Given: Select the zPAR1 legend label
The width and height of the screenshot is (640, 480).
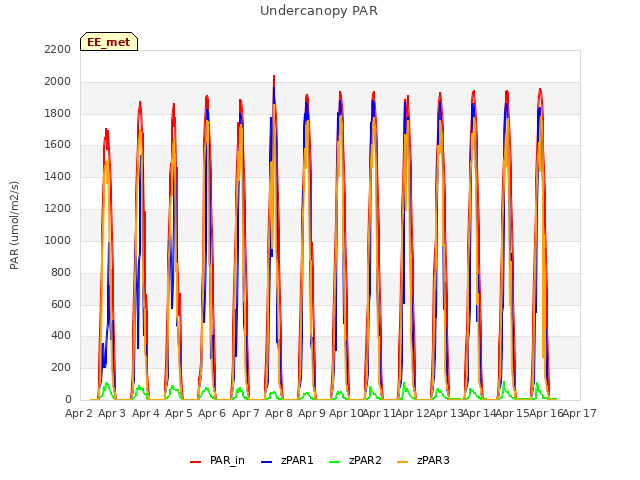Looking at the screenshot, I should point(297,460).
